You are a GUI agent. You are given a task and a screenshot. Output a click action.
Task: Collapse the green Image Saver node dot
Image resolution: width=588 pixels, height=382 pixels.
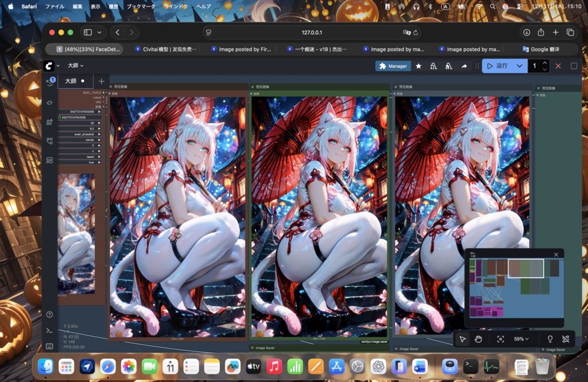(253, 348)
